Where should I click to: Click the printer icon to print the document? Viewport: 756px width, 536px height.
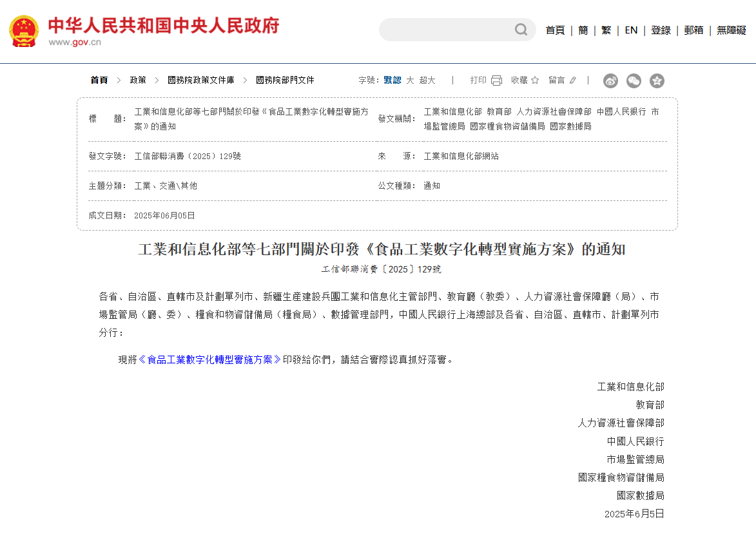496,80
